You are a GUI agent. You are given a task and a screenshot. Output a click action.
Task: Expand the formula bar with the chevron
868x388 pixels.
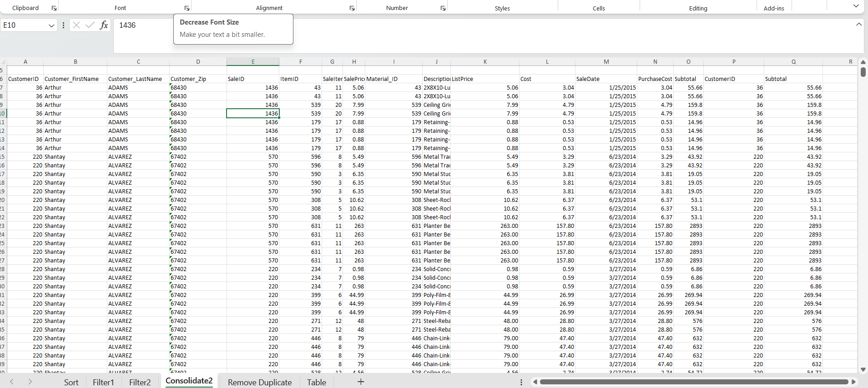(858, 25)
